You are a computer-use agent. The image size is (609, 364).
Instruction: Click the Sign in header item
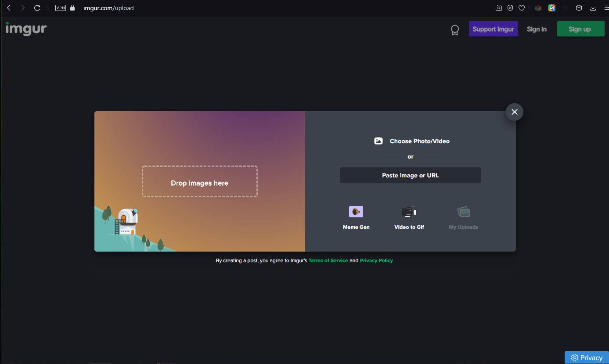[537, 29]
